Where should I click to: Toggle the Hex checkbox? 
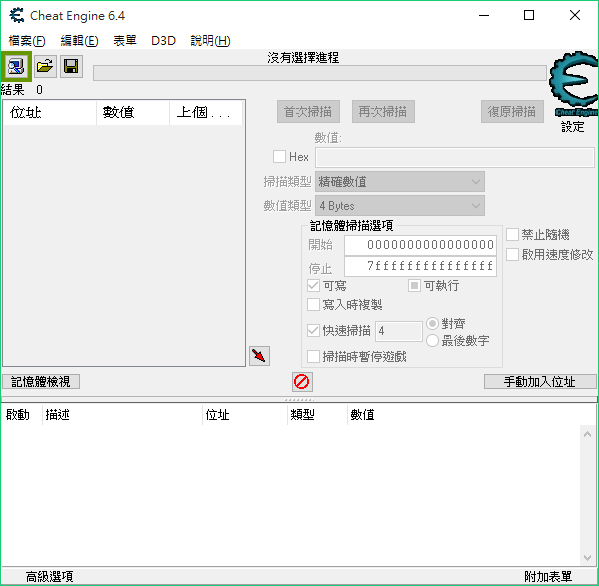279,157
